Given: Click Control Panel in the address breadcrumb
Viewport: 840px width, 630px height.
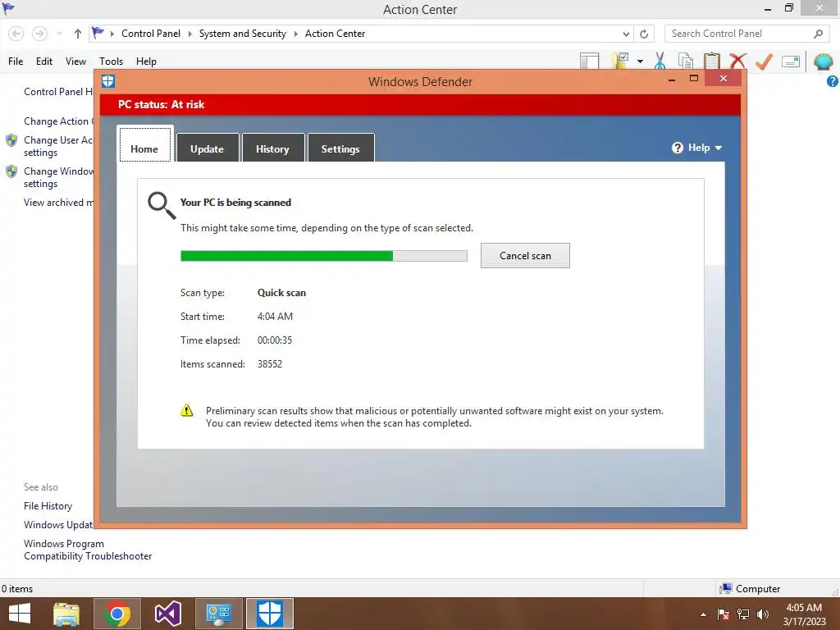Looking at the screenshot, I should tap(151, 33).
